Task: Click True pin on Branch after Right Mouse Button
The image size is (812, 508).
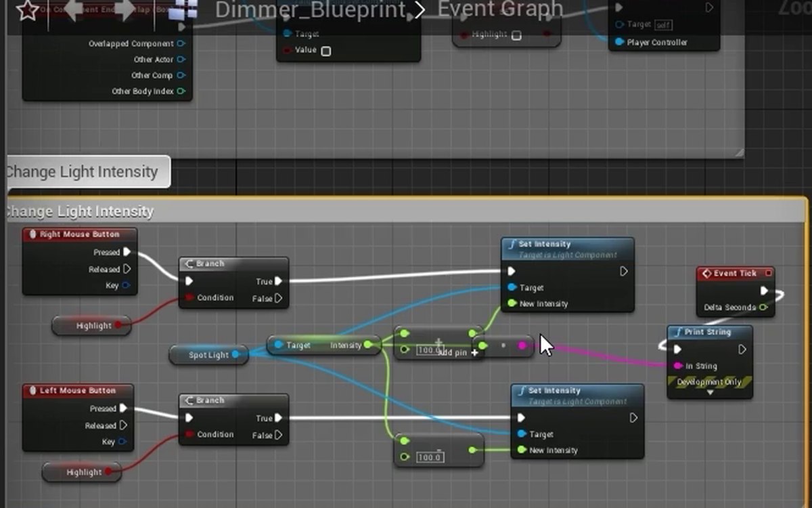Action: pos(278,281)
